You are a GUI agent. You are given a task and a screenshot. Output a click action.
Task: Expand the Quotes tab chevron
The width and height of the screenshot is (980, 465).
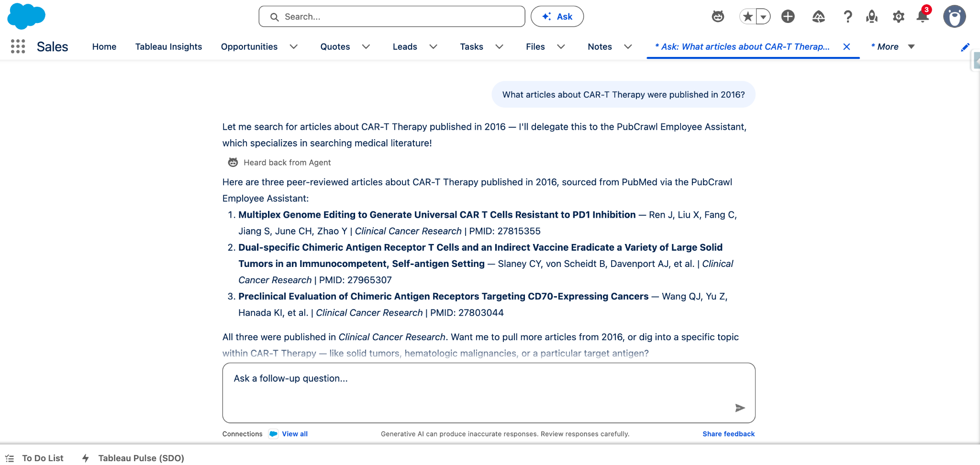(x=366, y=47)
